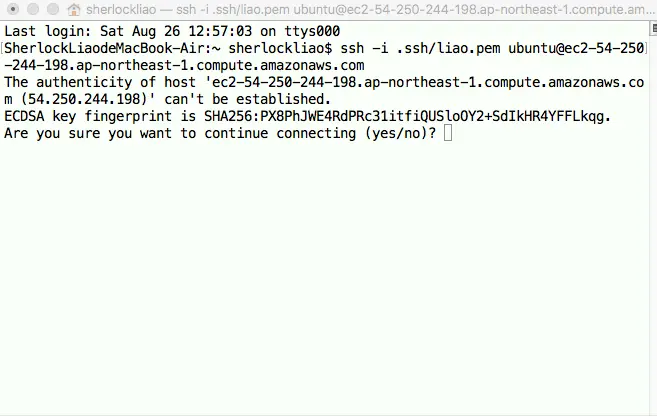Click the 'Last login' line in the terminal
Image resolution: width=657 pixels, height=416 pixels.
click(x=172, y=31)
